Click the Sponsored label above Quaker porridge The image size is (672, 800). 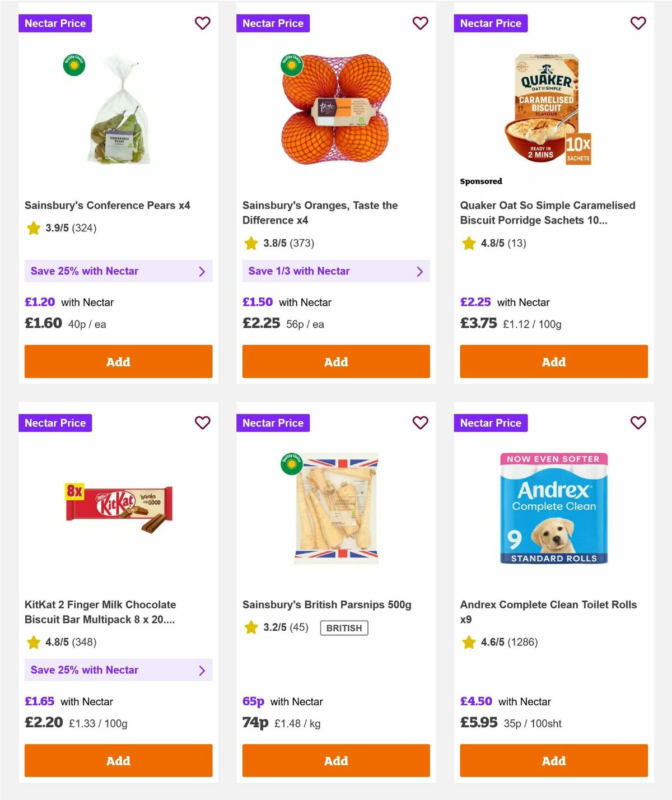pyautogui.click(x=480, y=182)
